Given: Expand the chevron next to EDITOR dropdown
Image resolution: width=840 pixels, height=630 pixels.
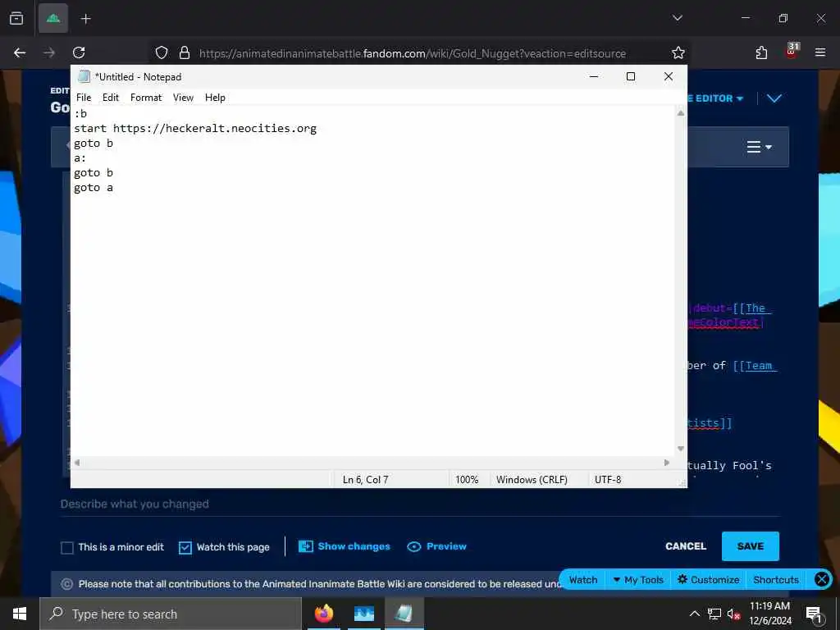Looking at the screenshot, I should [774, 98].
